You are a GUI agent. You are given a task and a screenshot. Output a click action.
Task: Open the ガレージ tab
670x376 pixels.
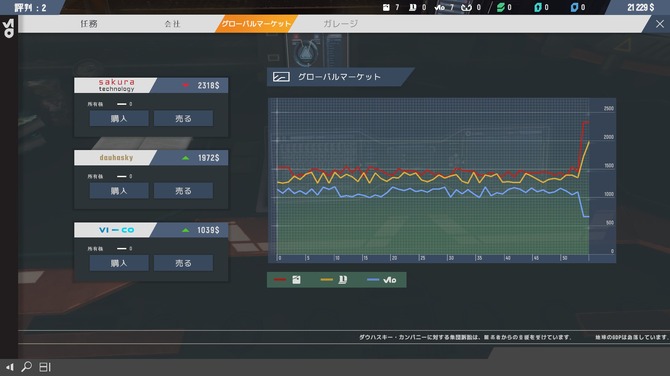click(x=341, y=24)
